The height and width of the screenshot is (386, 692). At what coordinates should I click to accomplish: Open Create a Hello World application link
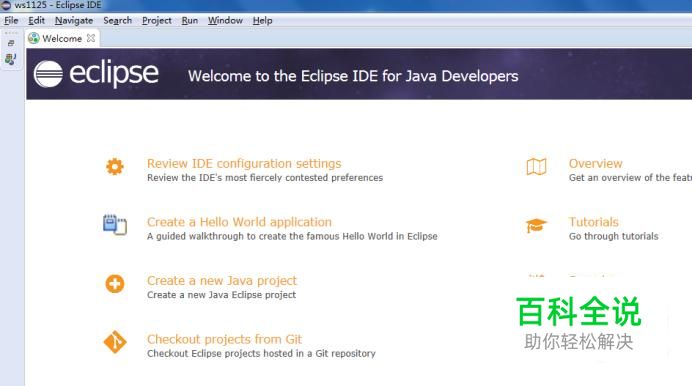coord(239,222)
